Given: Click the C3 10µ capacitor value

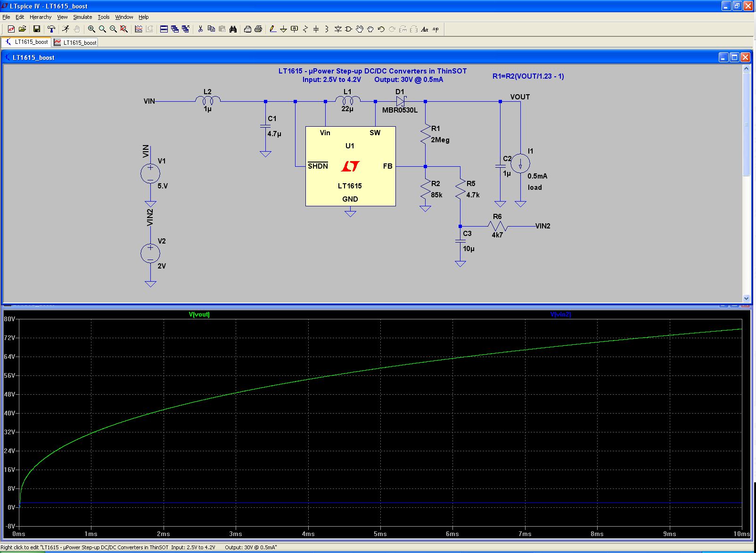Looking at the screenshot, I should 468,249.
